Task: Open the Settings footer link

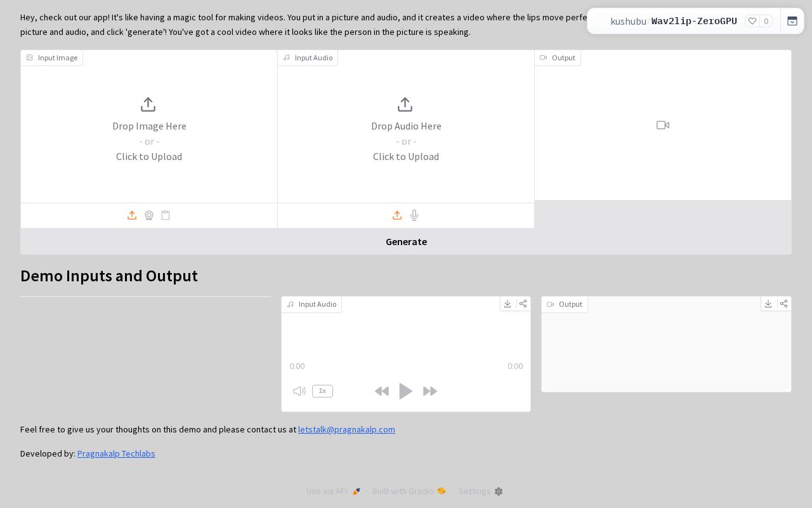Action: point(481,491)
